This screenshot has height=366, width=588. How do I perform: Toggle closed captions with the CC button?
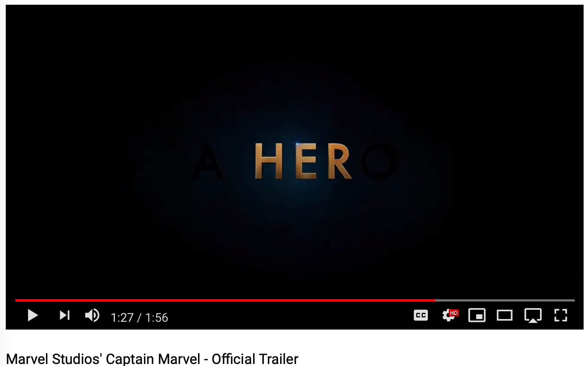421,315
